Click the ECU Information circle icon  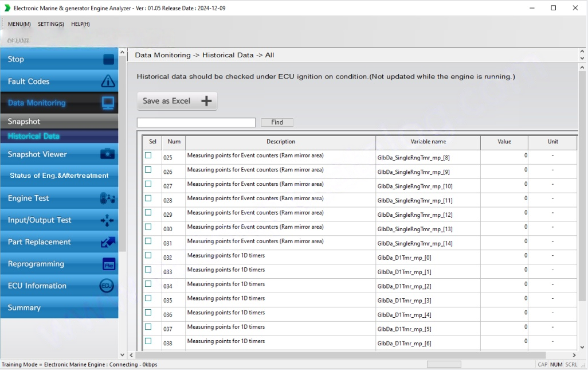tap(107, 286)
